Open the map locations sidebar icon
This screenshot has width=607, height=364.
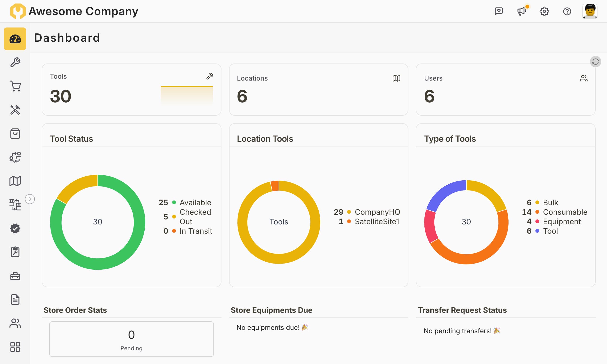15,181
